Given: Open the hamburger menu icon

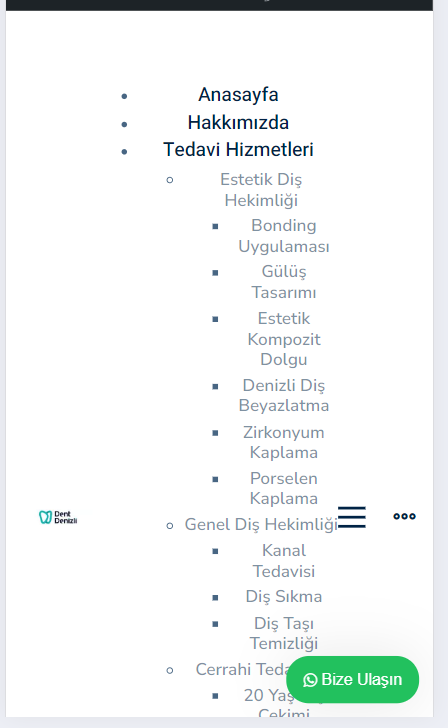Looking at the screenshot, I should (x=352, y=517).
